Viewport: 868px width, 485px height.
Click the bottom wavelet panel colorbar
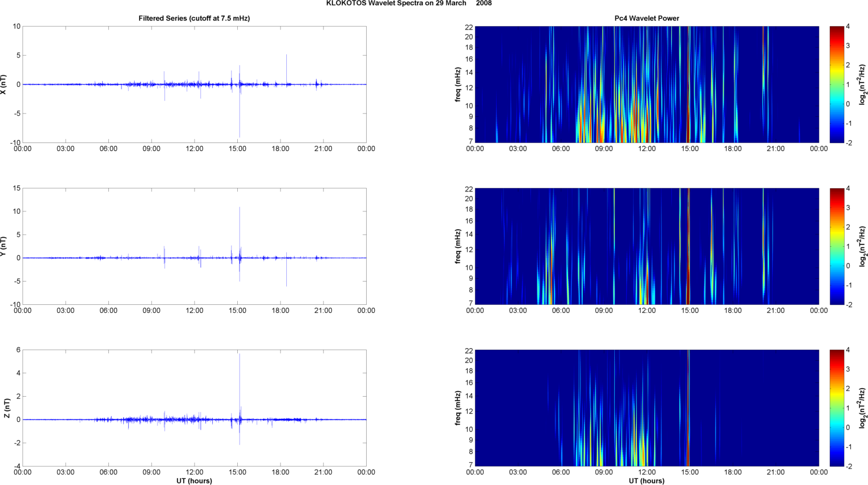(x=836, y=408)
